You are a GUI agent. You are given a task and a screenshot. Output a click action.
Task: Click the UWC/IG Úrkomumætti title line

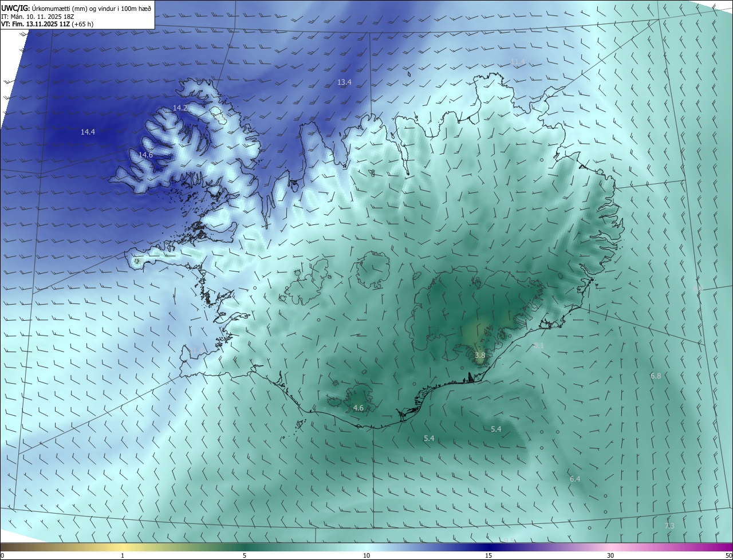(x=76, y=8)
